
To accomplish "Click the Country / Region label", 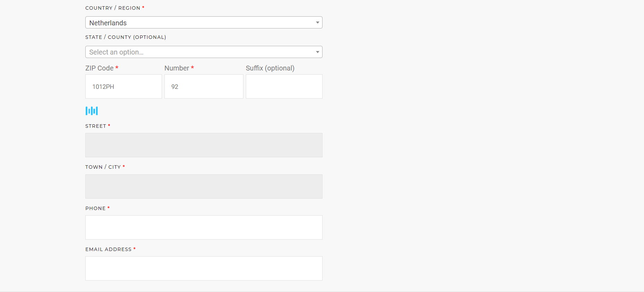I will 113,8.
